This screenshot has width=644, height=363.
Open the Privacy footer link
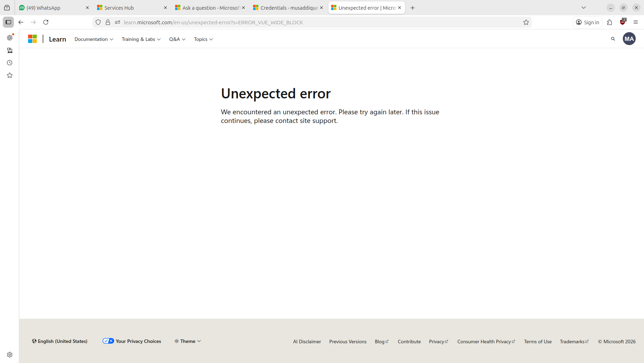tap(439, 342)
